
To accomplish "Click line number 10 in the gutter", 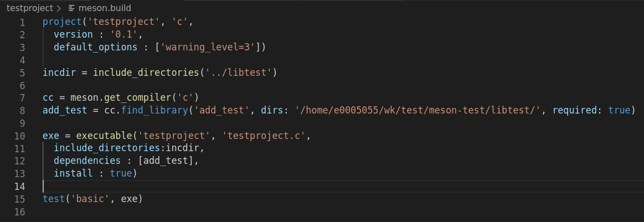I will [x=19, y=136].
